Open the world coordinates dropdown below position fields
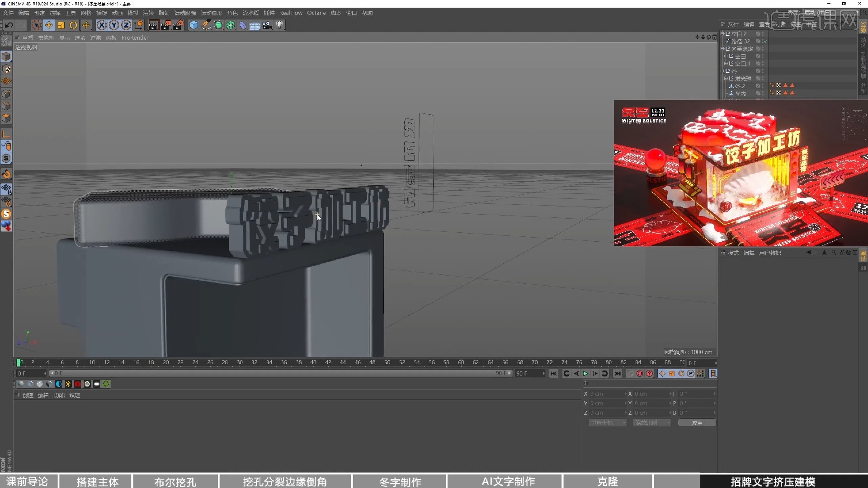The image size is (868, 488). click(x=608, y=423)
